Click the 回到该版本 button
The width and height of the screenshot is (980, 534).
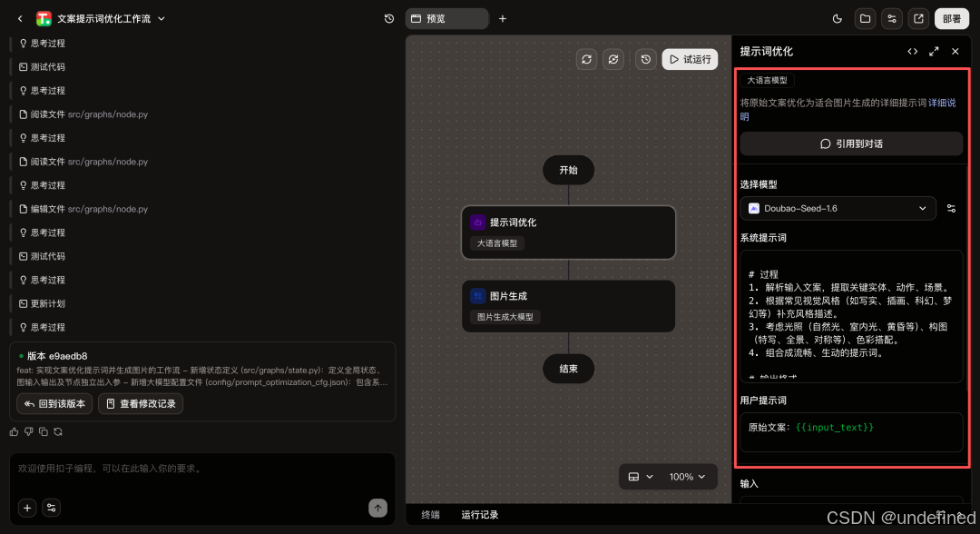point(54,404)
